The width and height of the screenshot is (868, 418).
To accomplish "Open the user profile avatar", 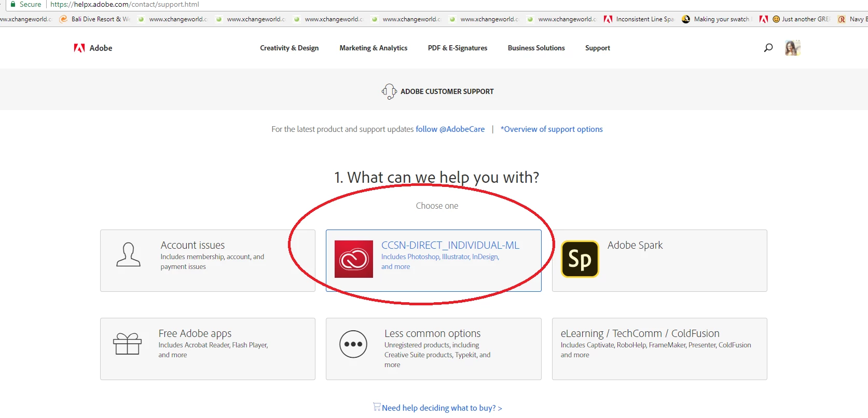I will (x=792, y=48).
